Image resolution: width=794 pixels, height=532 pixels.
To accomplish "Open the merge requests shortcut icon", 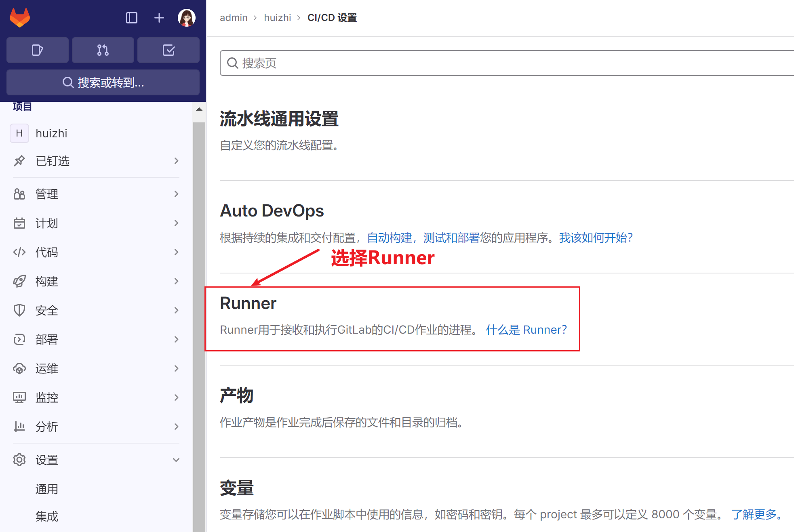I will point(103,50).
